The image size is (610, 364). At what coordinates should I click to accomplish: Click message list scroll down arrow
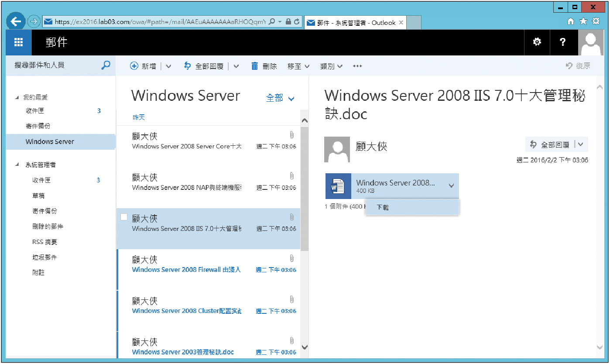(305, 347)
